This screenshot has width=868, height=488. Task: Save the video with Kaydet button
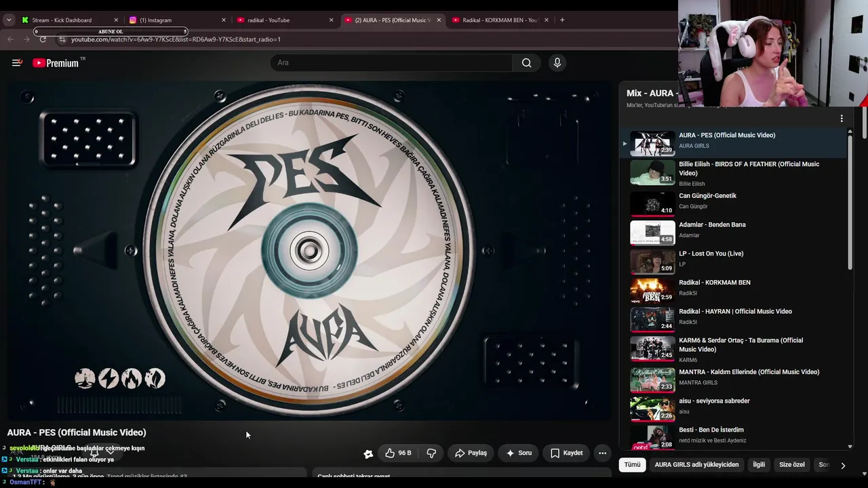click(566, 453)
